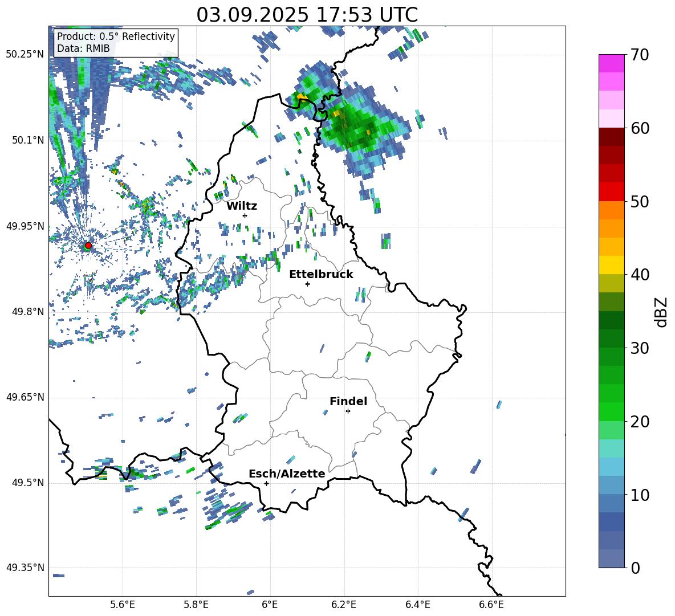The height and width of the screenshot is (616, 675).
Task: Click the magenta top colorbar segment
Action: click(x=611, y=63)
